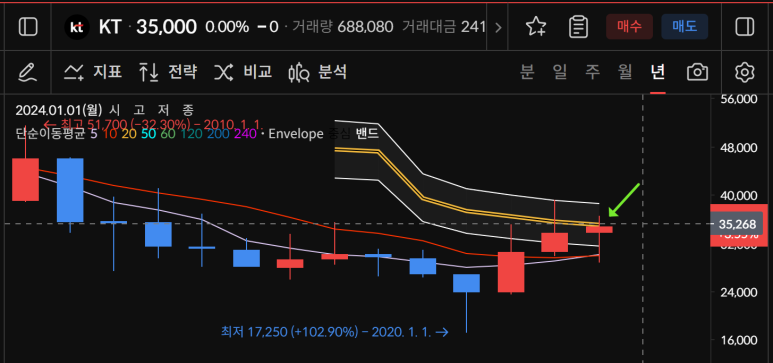This screenshot has height=363, width=773.
Task: Open the 전략 strategy menu
Action: (168, 73)
